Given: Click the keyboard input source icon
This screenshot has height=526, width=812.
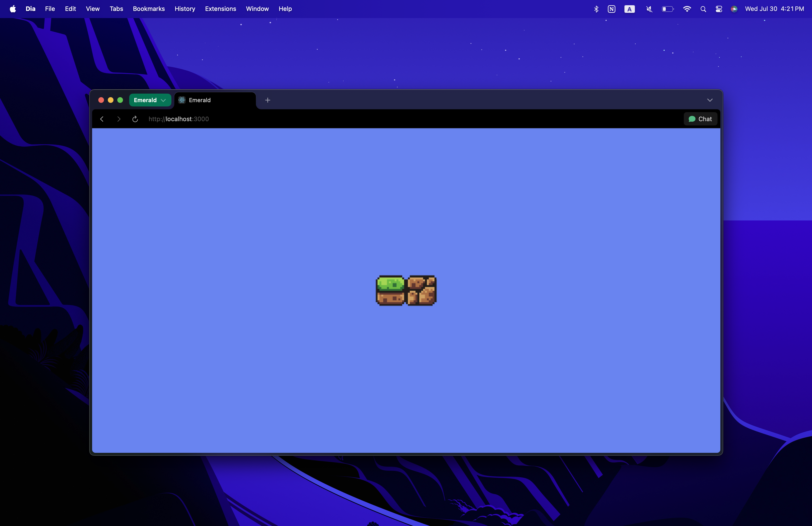Looking at the screenshot, I should tap(629, 9).
